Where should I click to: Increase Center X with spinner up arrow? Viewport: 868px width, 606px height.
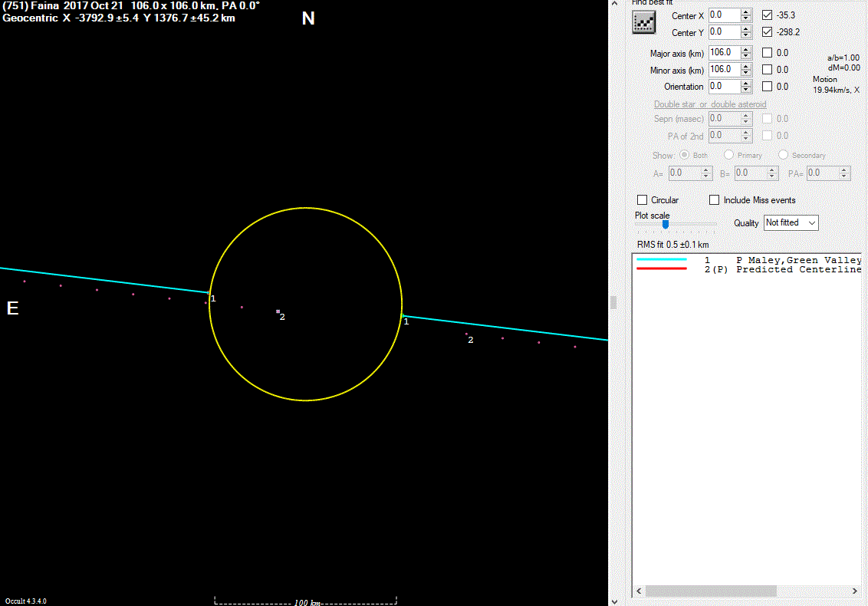coord(746,12)
